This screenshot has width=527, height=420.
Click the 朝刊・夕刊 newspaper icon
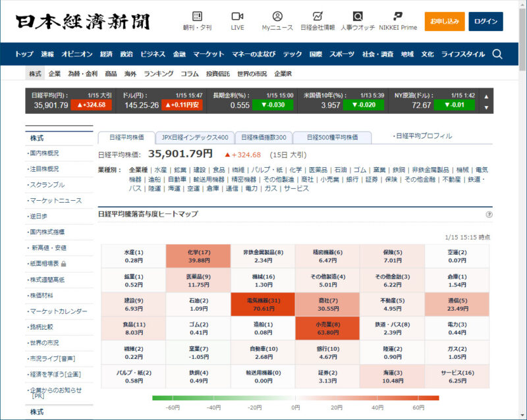[x=197, y=16]
